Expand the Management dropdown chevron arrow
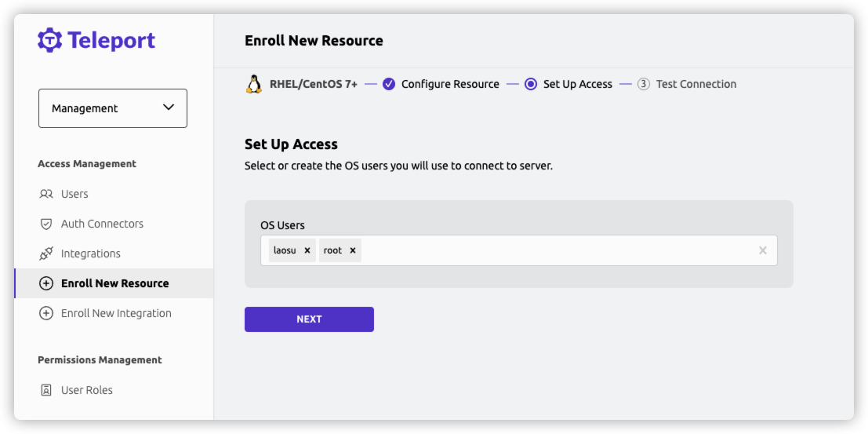Screen dimensions: 868x434 click(169, 108)
